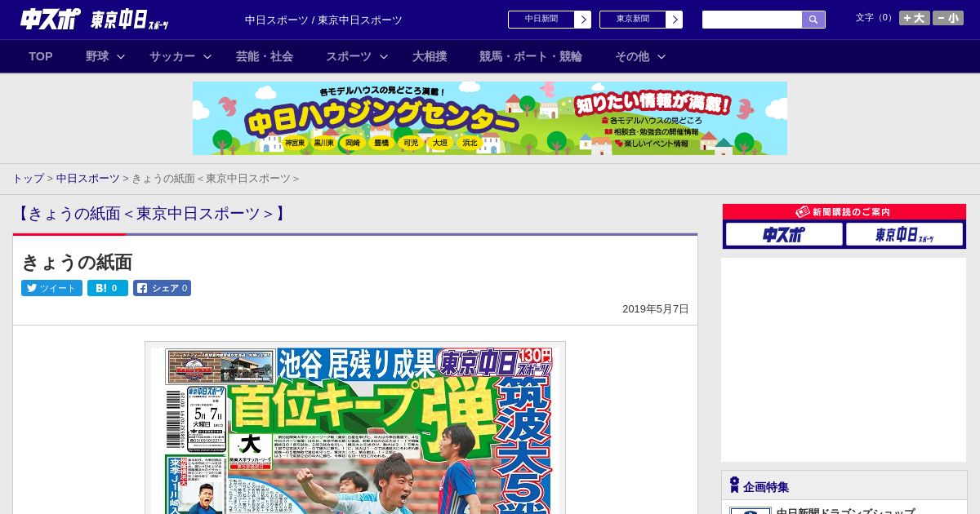Open 大相撲 menu item
The width and height of the screenshot is (980, 514).
(x=430, y=56)
